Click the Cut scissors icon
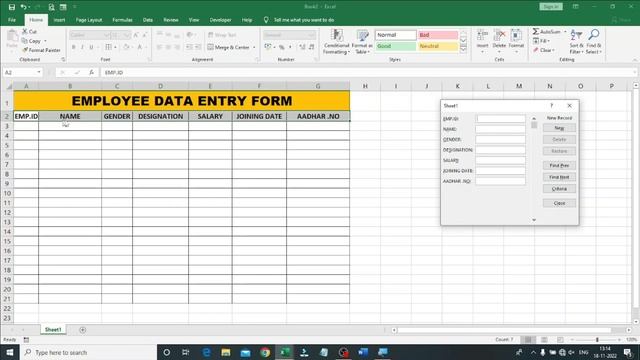Image resolution: width=640 pixels, height=360 pixels. (x=25, y=31)
